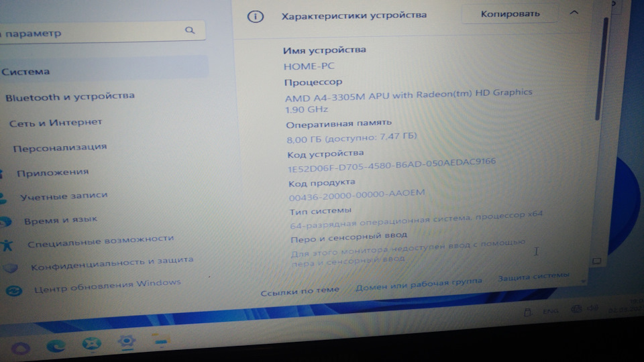Select Приложения in the sidebar
Image resolution: width=644 pixels, height=362 pixels.
[52, 173]
